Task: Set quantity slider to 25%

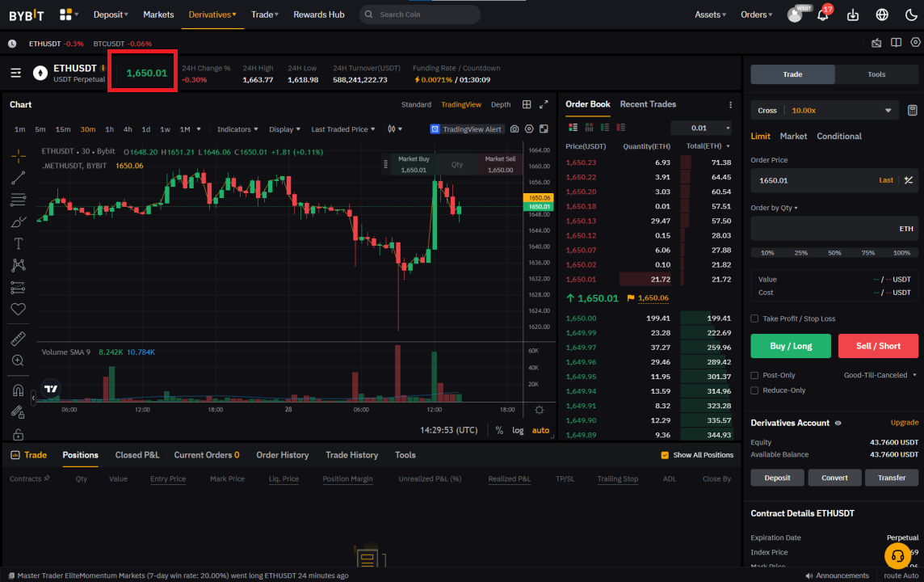Action: 801,253
